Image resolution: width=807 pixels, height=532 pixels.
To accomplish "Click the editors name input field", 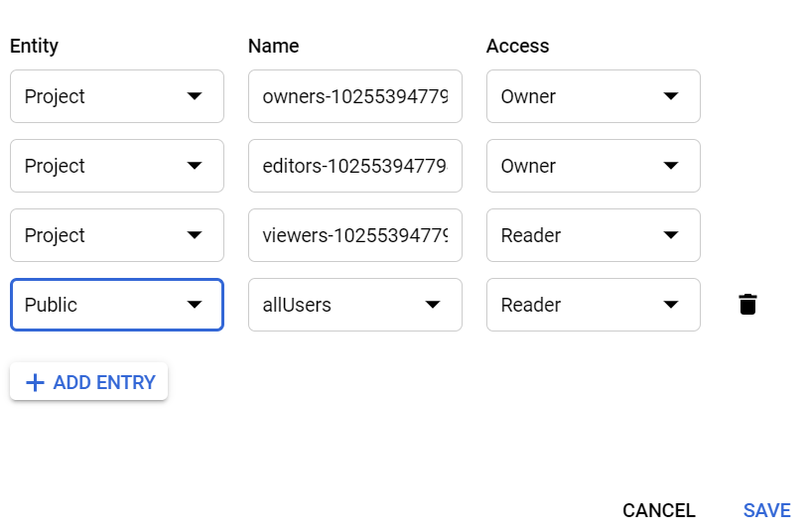I will point(354,166).
